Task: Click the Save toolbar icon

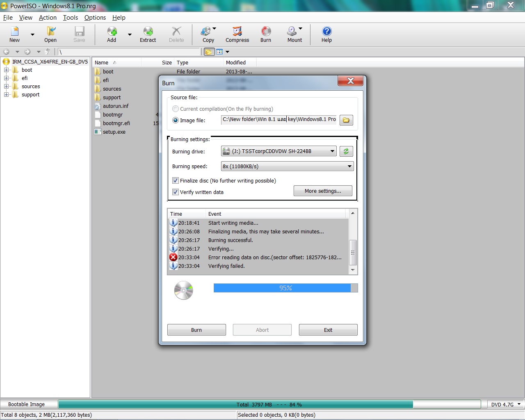Action: pyautogui.click(x=79, y=34)
